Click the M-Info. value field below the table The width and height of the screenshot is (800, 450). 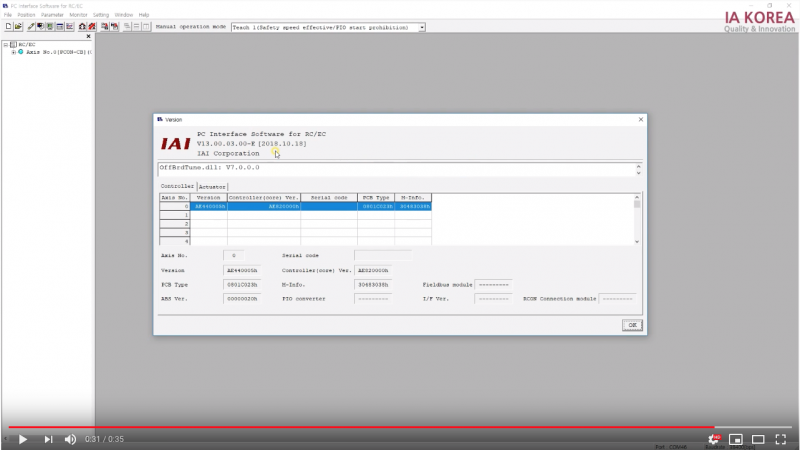click(x=373, y=285)
